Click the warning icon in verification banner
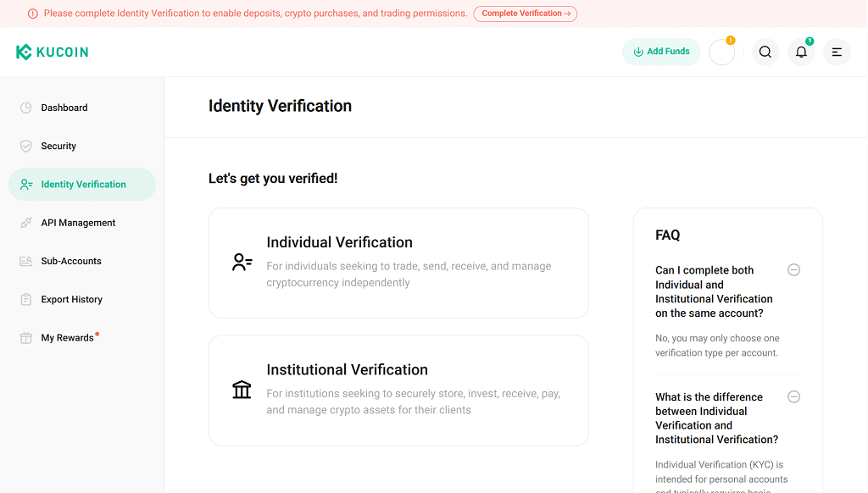Viewport: 868px width, 493px height. click(33, 14)
